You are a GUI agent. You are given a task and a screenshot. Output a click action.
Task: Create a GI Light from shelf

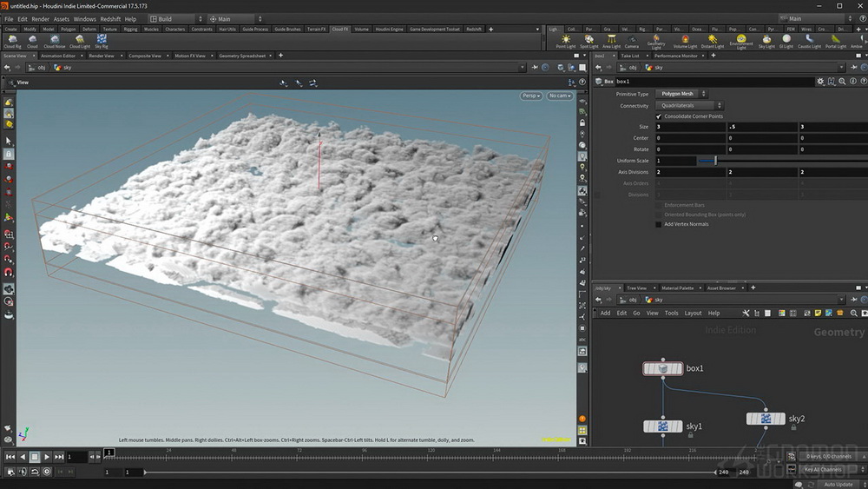tap(786, 42)
